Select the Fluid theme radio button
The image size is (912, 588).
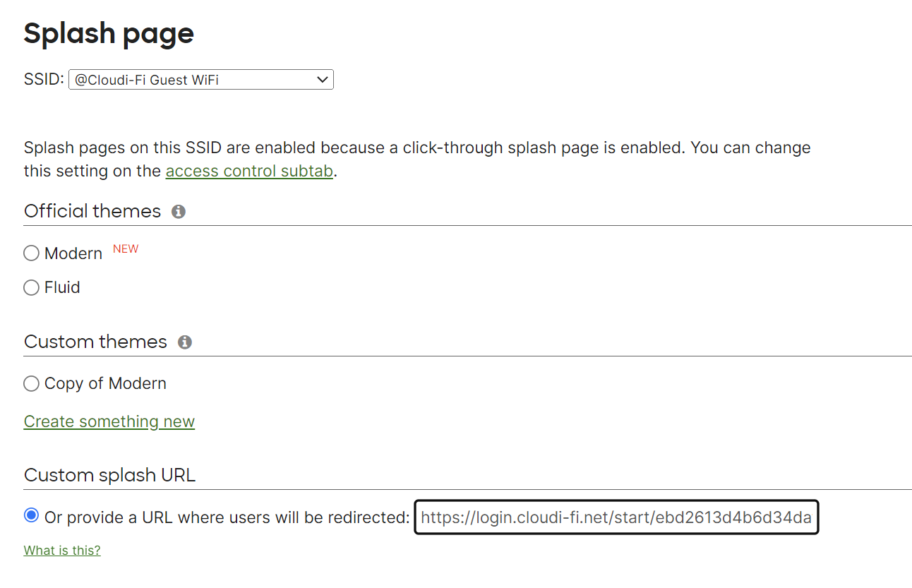[x=31, y=287]
